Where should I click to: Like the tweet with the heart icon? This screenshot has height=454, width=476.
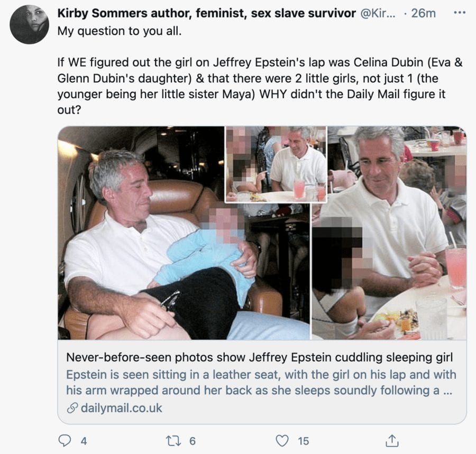pos(283,440)
